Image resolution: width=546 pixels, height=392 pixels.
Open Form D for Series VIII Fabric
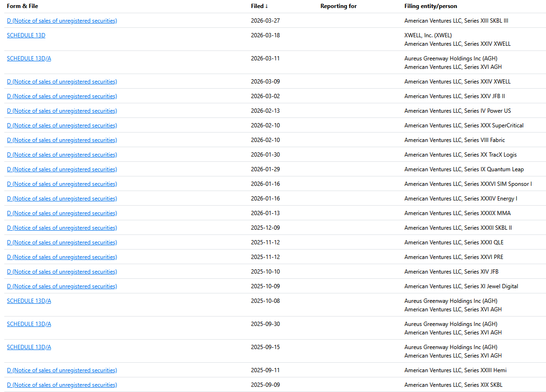pos(62,140)
